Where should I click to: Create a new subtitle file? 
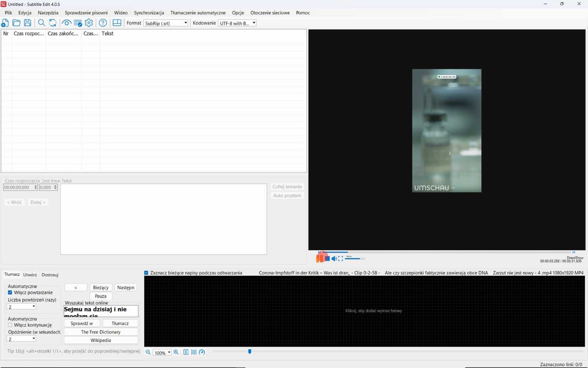point(5,23)
